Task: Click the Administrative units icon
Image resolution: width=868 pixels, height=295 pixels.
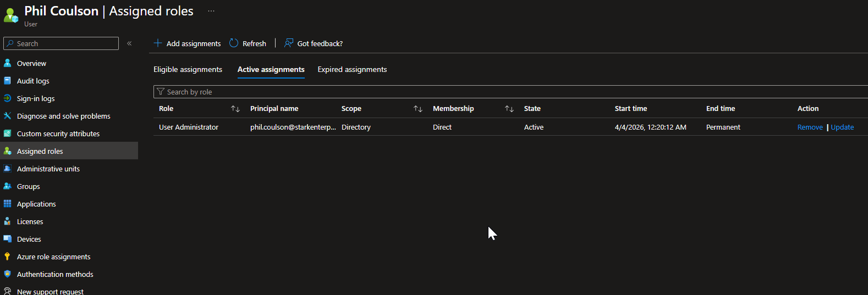Action: tap(7, 169)
